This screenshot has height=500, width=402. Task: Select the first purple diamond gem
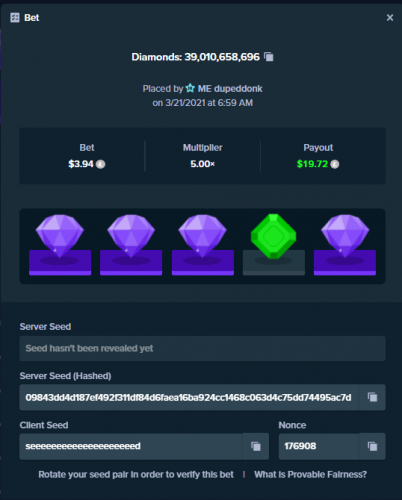pos(60,236)
